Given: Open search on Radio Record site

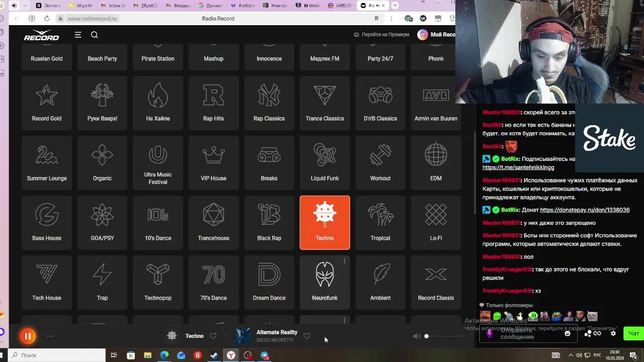Looking at the screenshot, I should pyautogui.click(x=95, y=35).
